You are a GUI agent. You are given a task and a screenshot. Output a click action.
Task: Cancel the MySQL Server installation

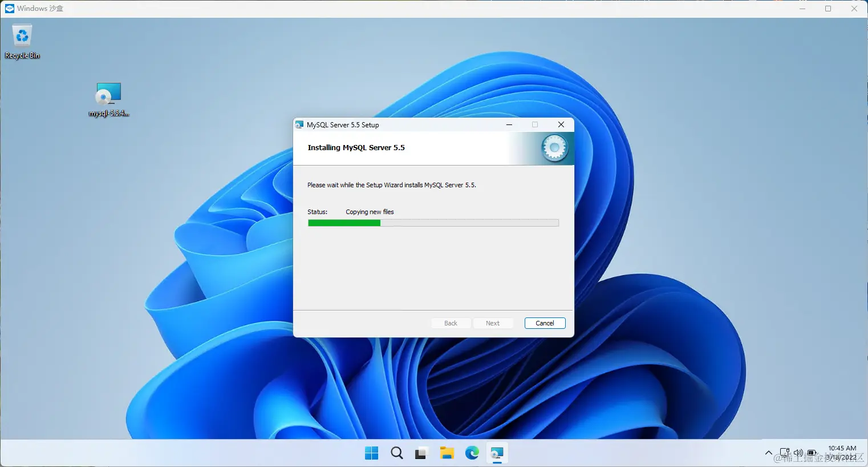(x=545, y=323)
